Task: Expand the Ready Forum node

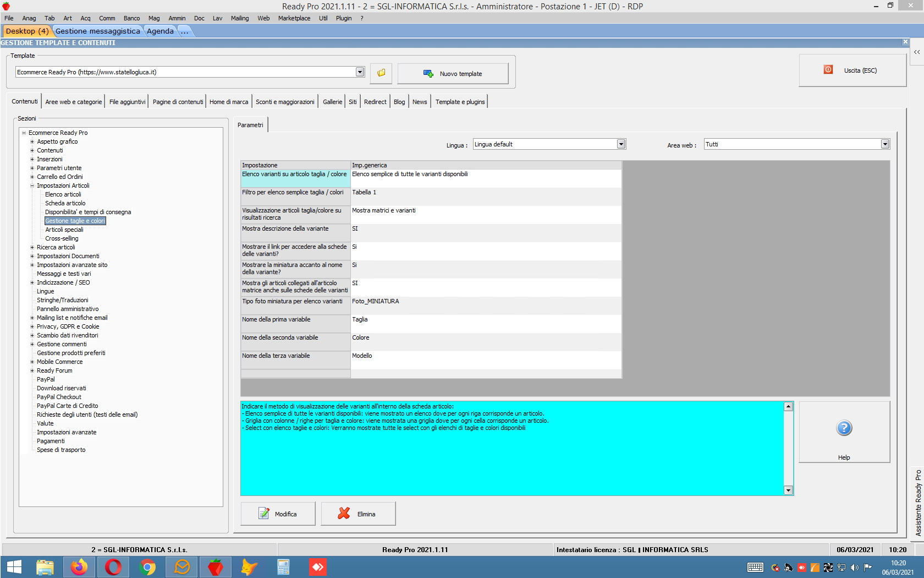Action: [x=32, y=370]
